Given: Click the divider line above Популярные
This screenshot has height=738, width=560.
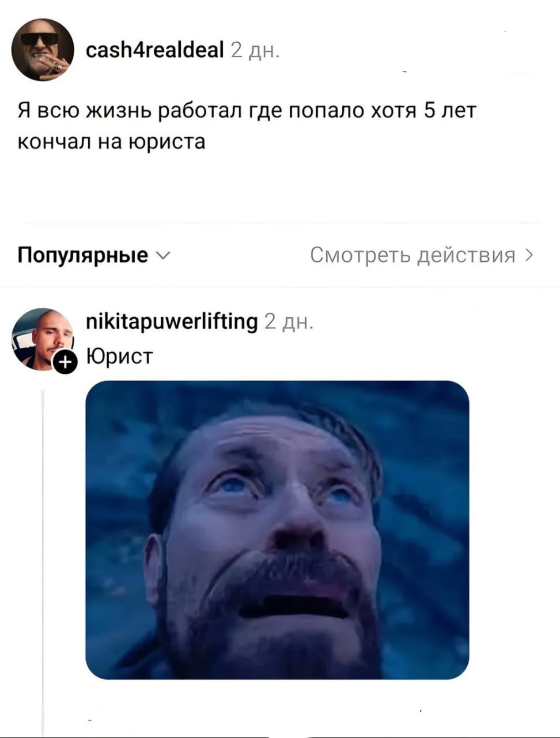Looking at the screenshot, I should click(280, 223).
